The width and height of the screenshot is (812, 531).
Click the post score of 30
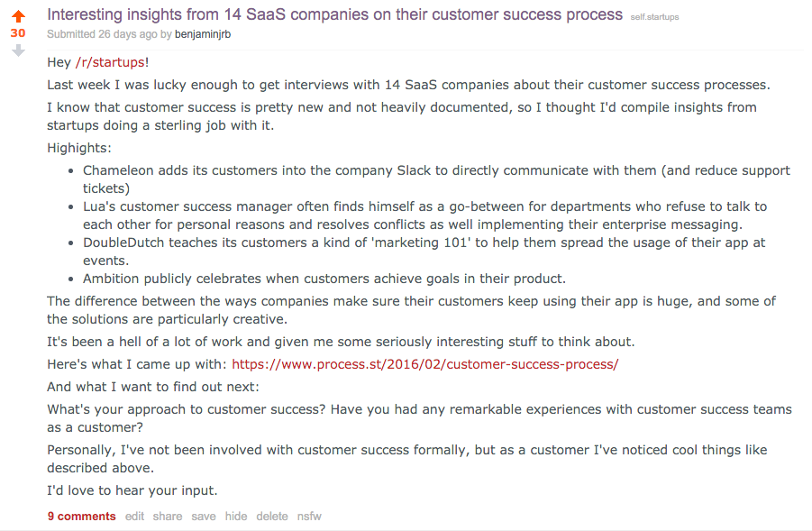(18, 33)
